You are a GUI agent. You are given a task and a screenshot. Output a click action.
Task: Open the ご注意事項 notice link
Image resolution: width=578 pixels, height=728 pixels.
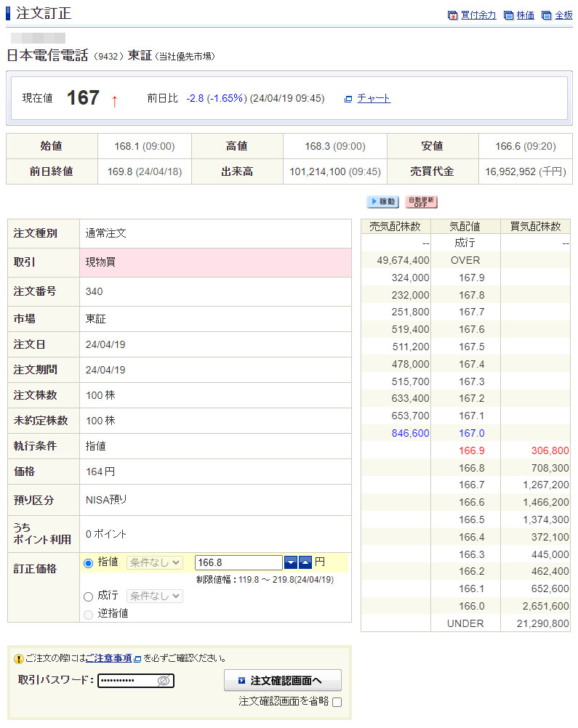tap(108, 658)
